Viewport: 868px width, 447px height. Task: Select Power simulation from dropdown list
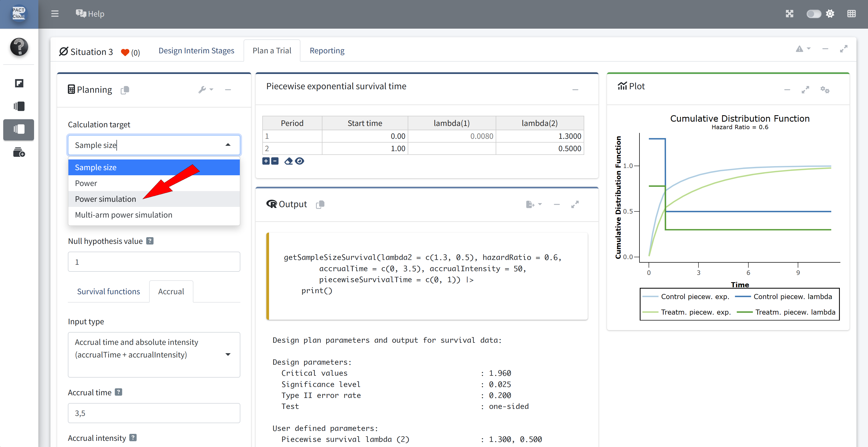tap(105, 199)
